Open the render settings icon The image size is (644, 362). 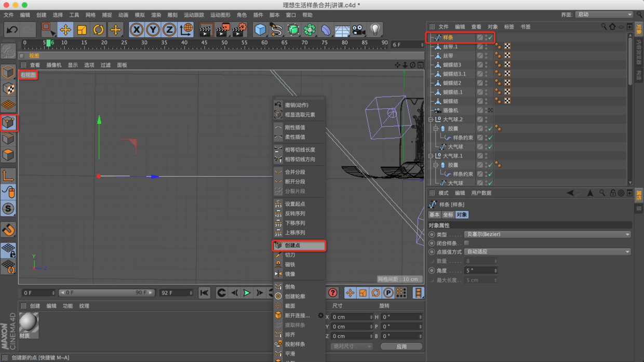tap(239, 30)
